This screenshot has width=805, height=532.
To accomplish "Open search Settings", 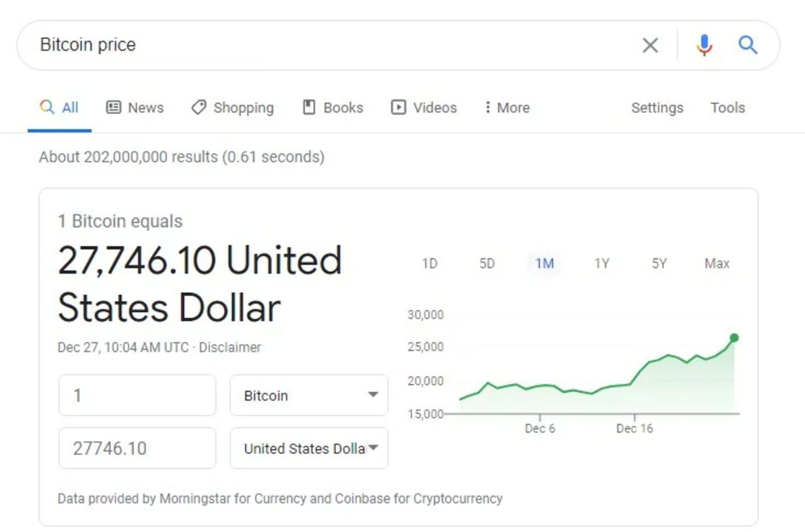I will [657, 108].
